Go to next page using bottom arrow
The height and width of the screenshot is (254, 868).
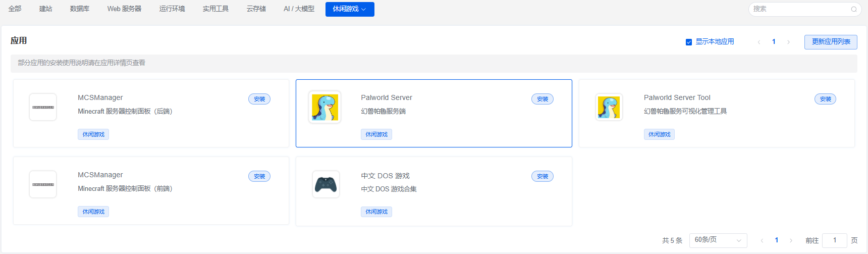(x=791, y=240)
